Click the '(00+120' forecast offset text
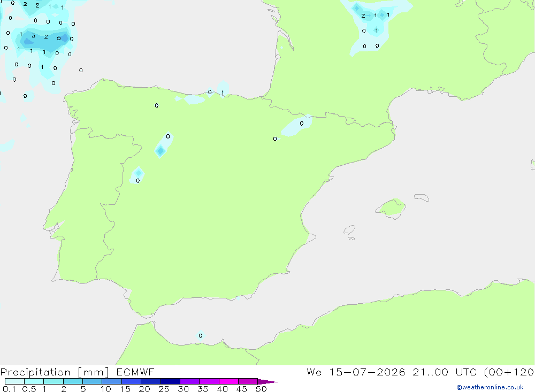535x392 pixels. (509, 372)
